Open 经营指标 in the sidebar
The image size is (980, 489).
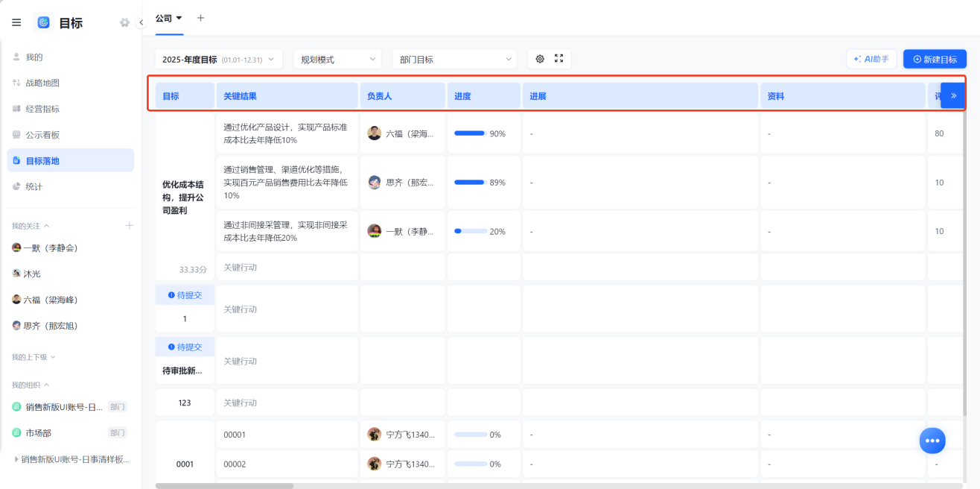pos(71,109)
